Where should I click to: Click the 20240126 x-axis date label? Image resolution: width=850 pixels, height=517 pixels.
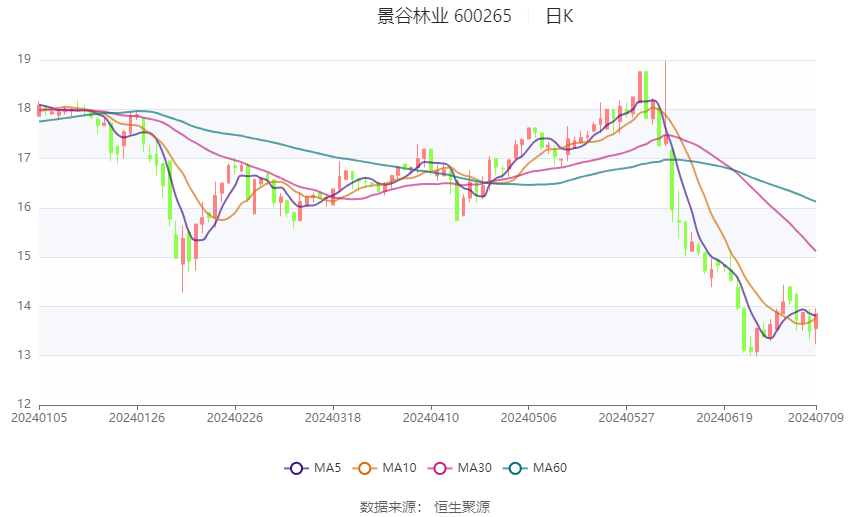point(137,418)
